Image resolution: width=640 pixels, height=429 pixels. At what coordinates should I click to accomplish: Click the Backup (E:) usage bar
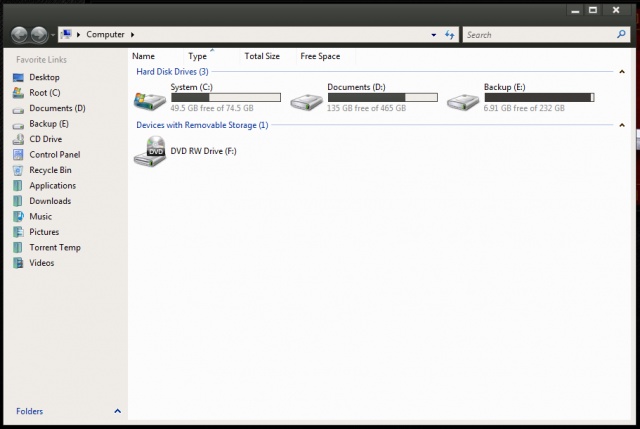[x=539, y=98]
